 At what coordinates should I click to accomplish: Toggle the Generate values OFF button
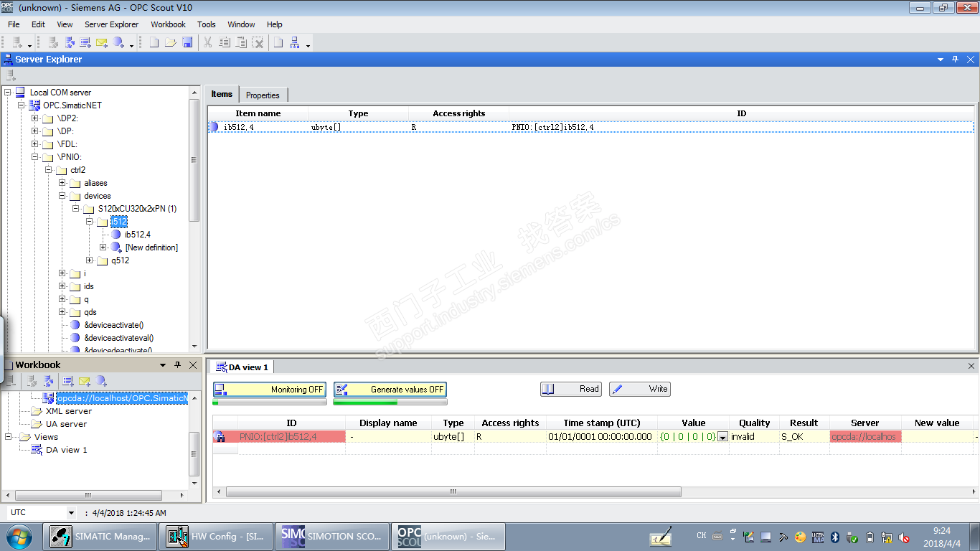point(390,390)
